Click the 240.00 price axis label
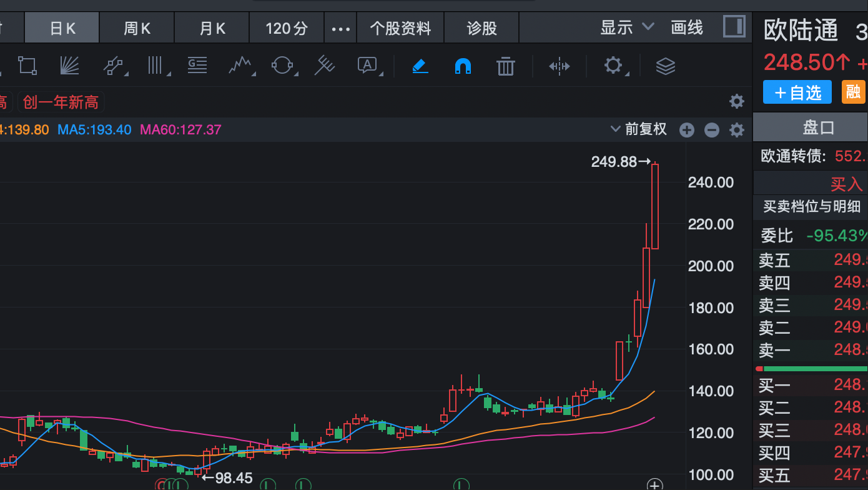Image resolution: width=868 pixels, height=490 pixels. coord(711,182)
